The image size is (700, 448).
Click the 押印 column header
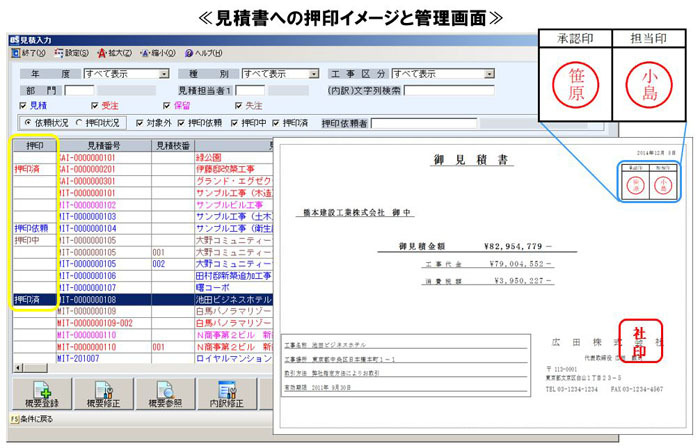pyautogui.click(x=35, y=145)
